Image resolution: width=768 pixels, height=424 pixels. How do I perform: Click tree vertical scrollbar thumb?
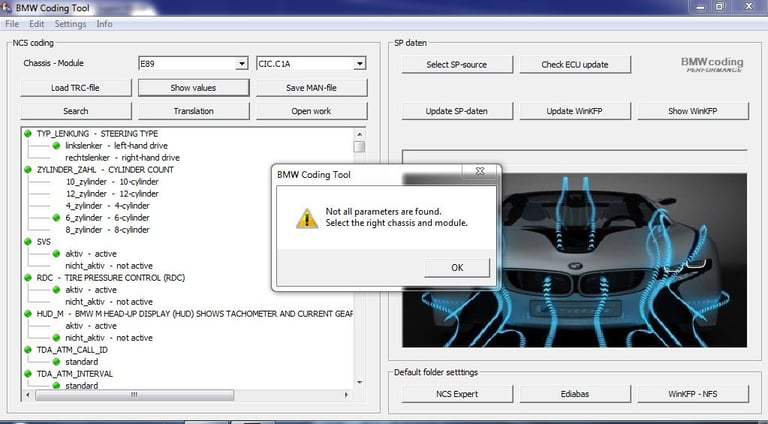360,146
